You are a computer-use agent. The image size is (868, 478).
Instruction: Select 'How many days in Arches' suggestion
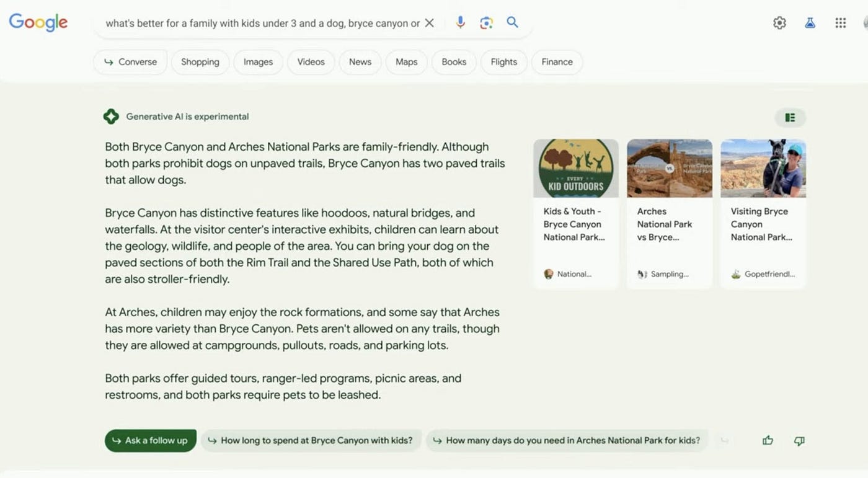coord(567,440)
